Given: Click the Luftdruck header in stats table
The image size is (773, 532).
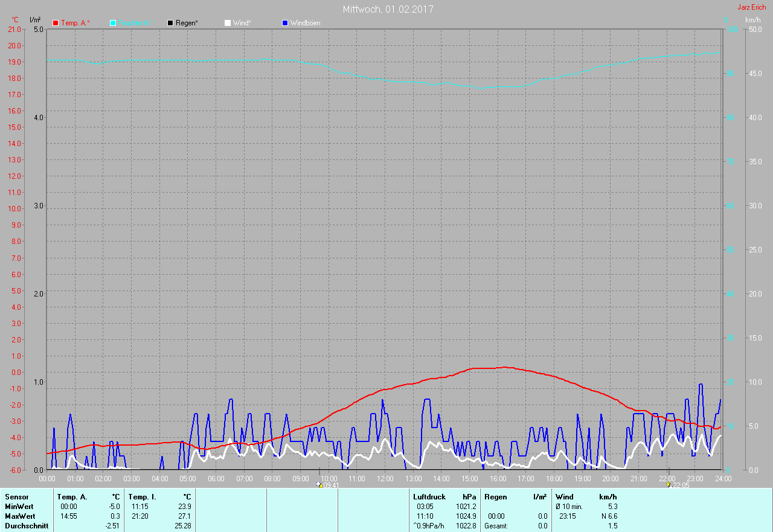Looking at the screenshot, I should [429, 497].
